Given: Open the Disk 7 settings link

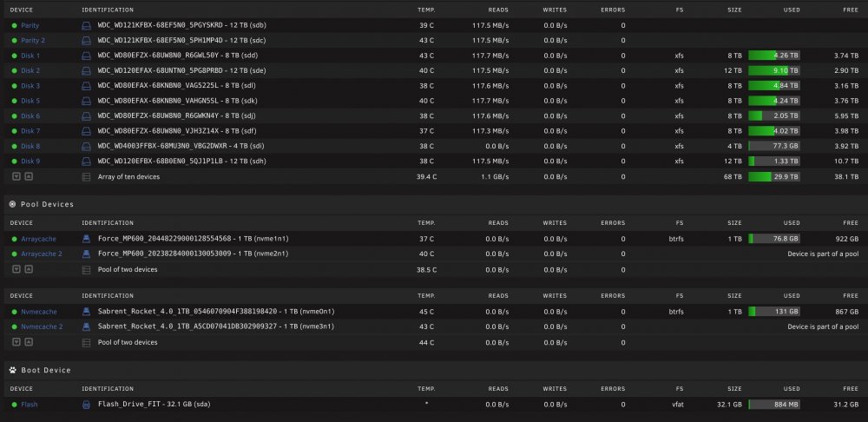Looking at the screenshot, I should 30,131.
